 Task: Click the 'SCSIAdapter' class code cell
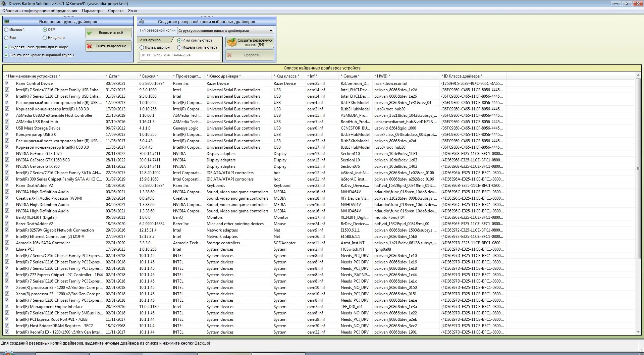[x=284, y=243]
